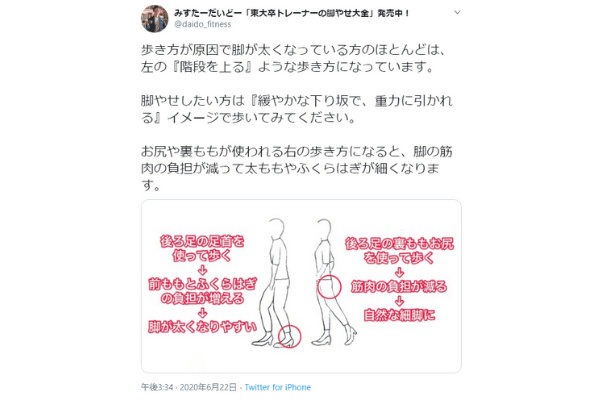Click the caption 前ももとふくらはぎの負担が増える

pos(202,291)
